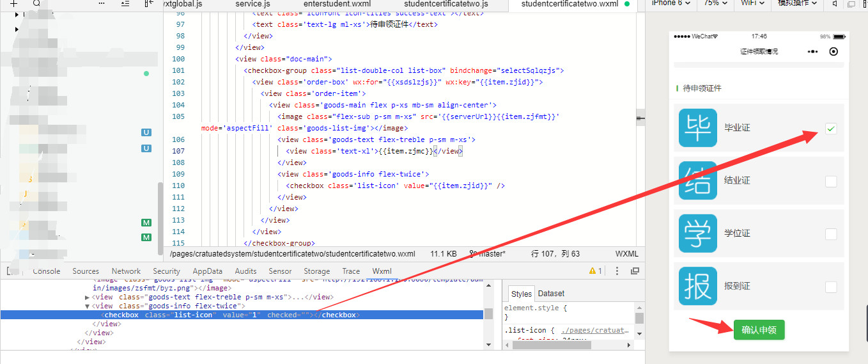The image size is (868, 364).
Task: Open the Audits panel tab
Action: (x=245, y=271)
